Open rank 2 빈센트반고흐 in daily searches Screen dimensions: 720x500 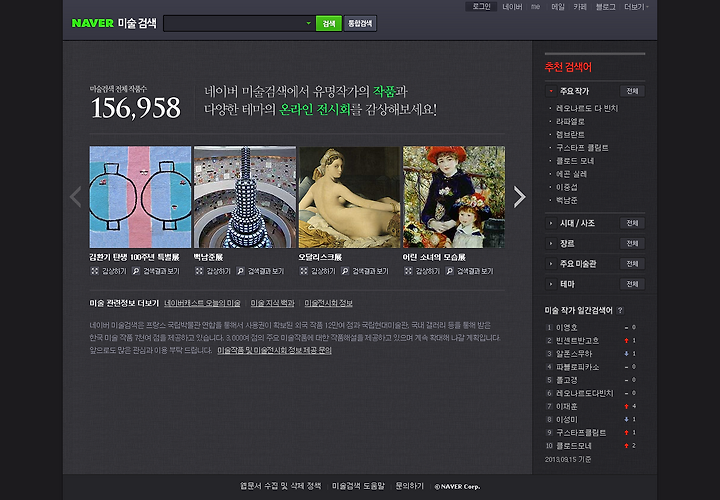pyautogui.click(x=577, y=341)
